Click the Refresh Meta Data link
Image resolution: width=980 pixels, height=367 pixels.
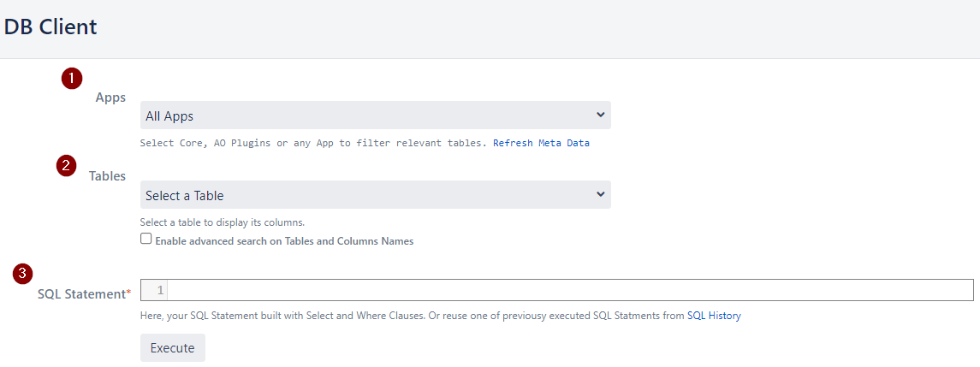coord(541,143)
